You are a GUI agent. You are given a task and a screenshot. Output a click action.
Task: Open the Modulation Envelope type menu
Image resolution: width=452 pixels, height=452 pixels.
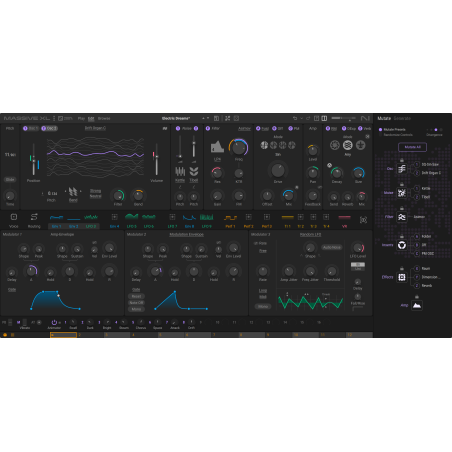(186, 234)
